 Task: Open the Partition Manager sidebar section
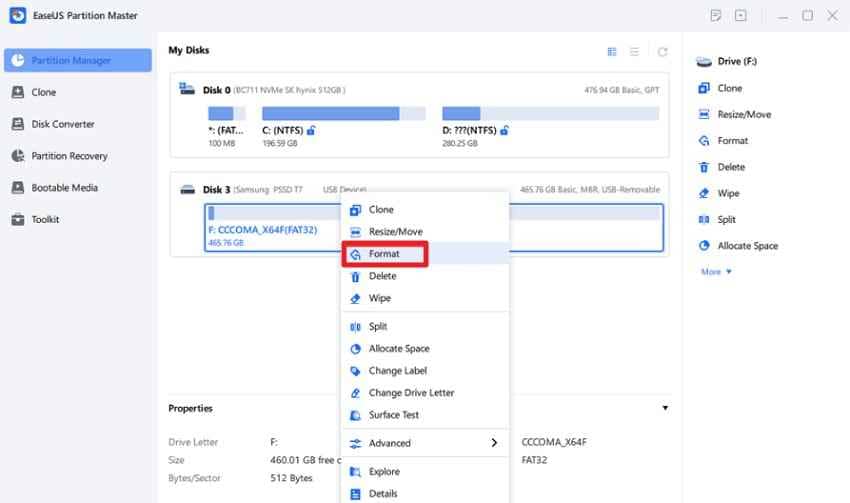point(78,60)
